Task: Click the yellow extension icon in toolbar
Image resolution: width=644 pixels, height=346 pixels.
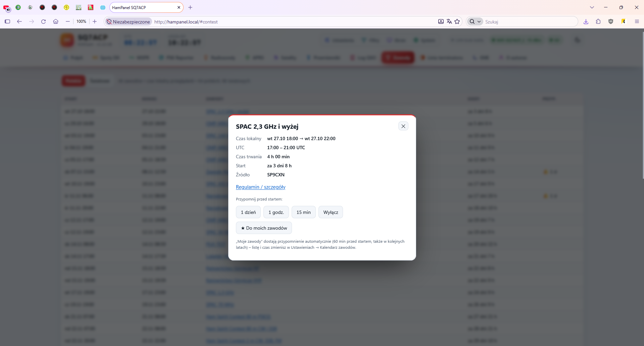Action: coord(624,21)
